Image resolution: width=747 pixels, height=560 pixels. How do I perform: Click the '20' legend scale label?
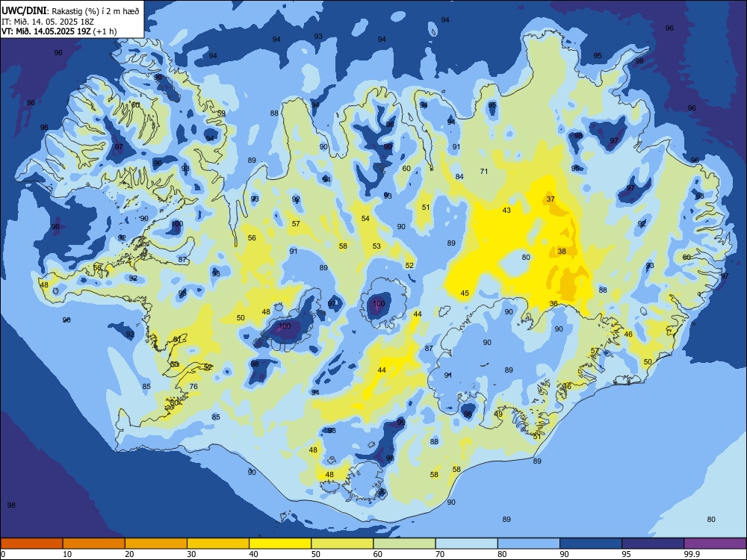(129, 554)
